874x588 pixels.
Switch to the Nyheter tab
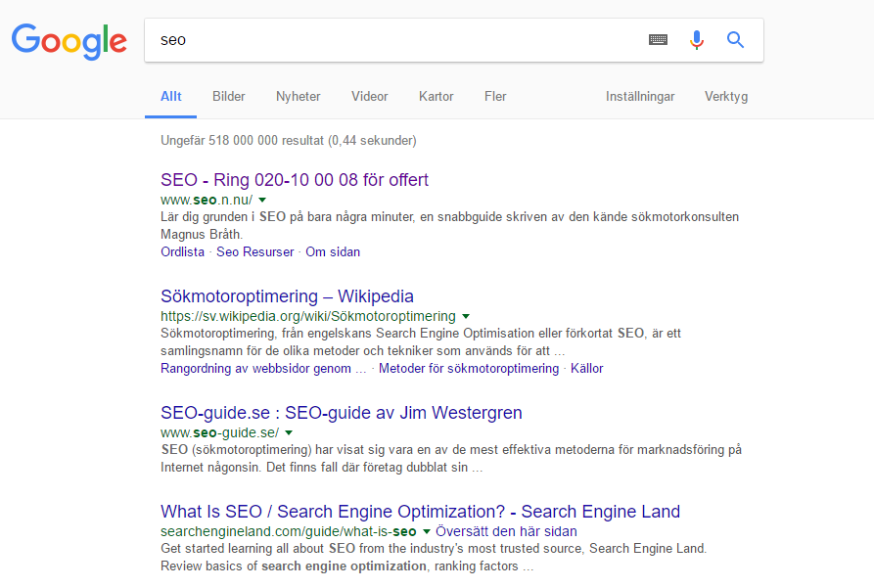coord(299,97)
